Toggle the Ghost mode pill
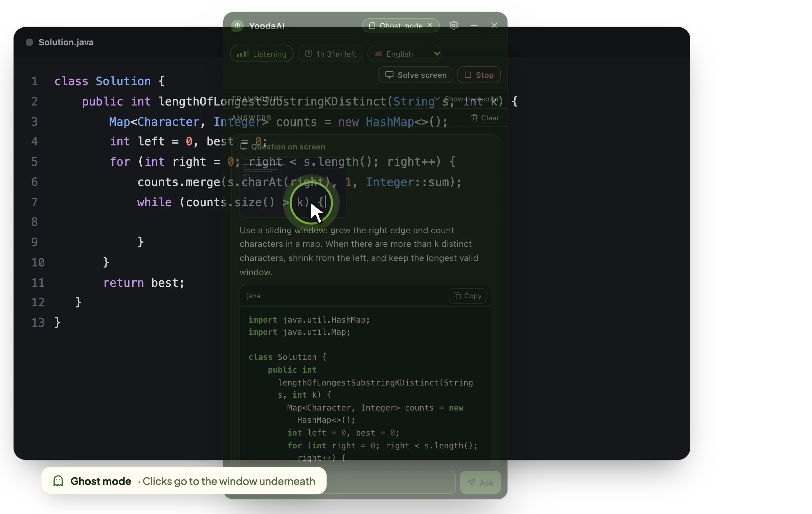Viewport: 812px width, 514px height. click(x=401, y=25)
